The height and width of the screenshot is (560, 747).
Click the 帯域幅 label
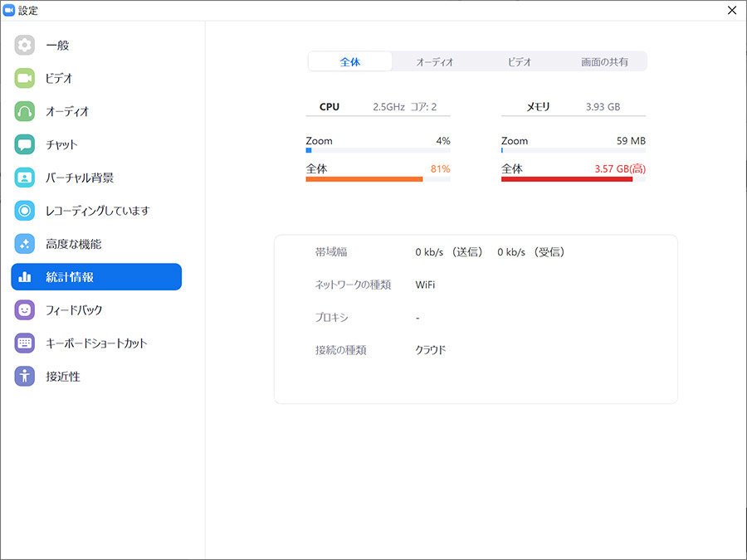coord(331,252)
